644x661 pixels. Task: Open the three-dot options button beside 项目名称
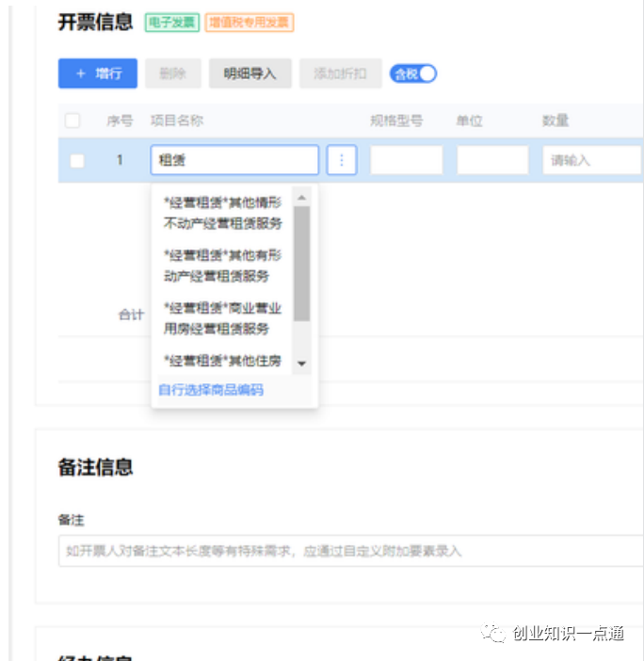342,160
